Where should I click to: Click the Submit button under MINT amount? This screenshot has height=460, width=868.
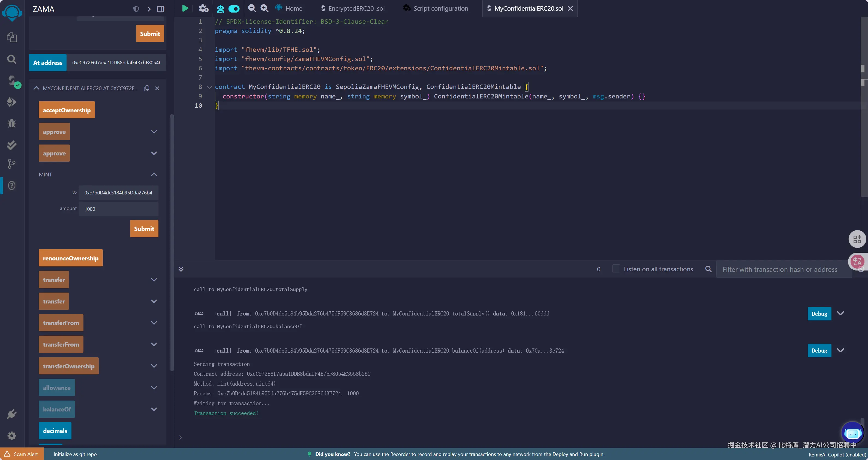pos(144,229)
